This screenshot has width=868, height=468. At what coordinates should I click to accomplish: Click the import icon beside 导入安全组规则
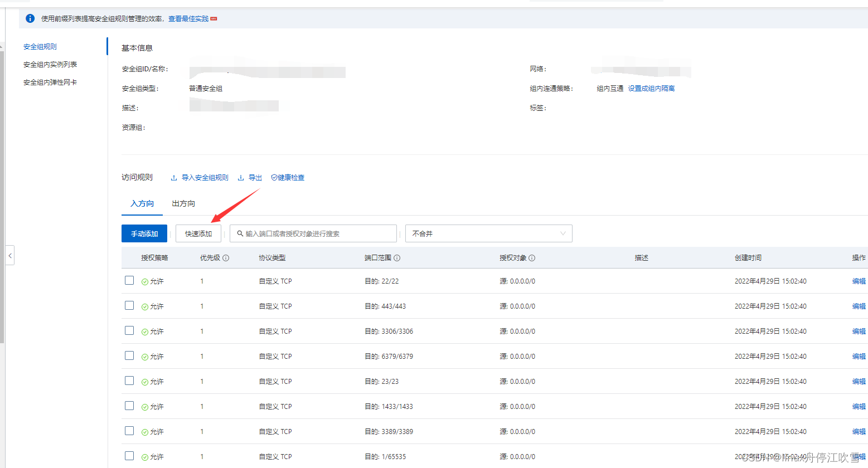[x=174, y=178]
